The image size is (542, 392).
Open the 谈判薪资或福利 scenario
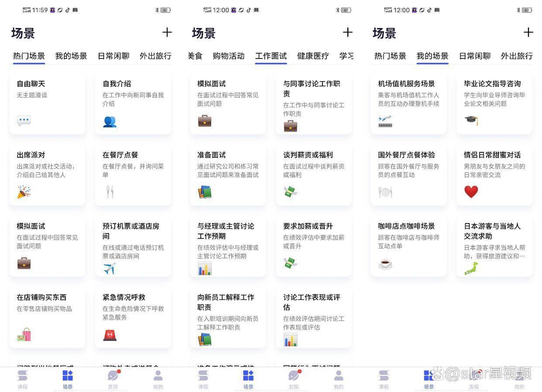[314, 175]
